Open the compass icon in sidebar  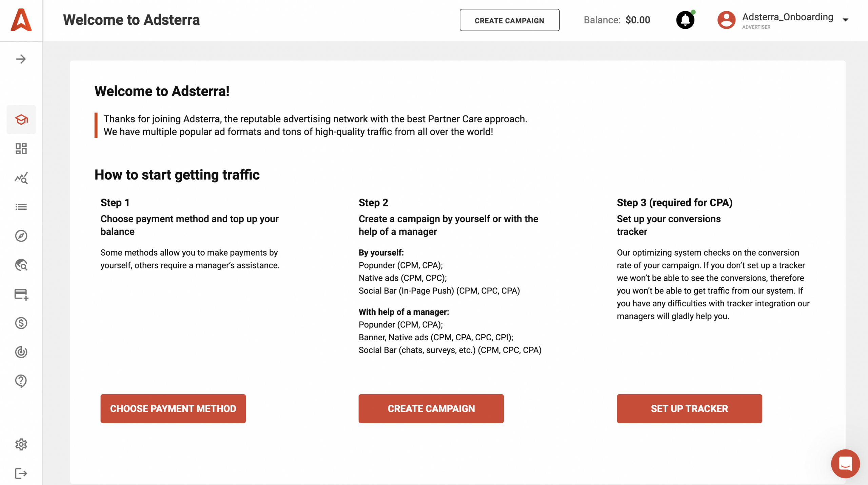(21, 236)
